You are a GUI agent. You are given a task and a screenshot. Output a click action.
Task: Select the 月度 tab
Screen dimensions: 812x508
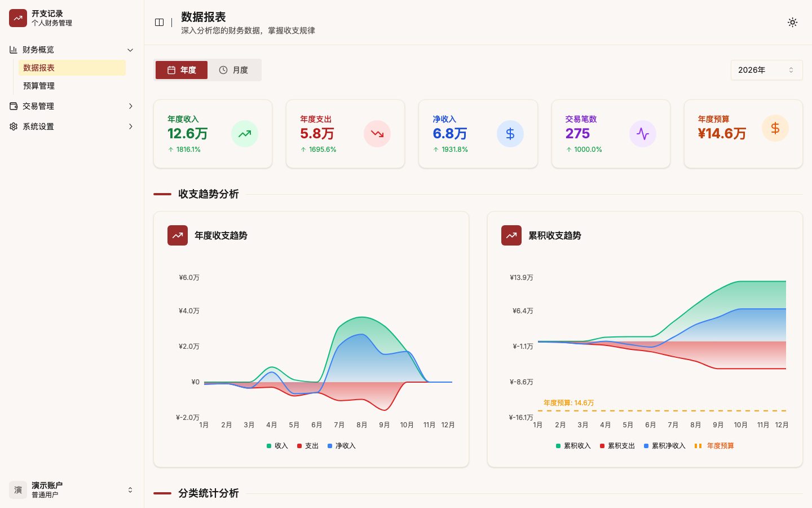[233, 70]
